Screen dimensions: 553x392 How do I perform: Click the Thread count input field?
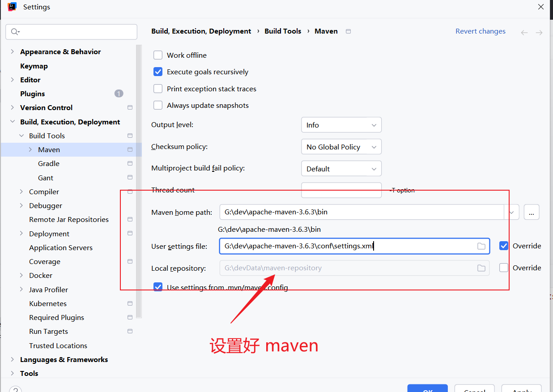pos(341,190)
